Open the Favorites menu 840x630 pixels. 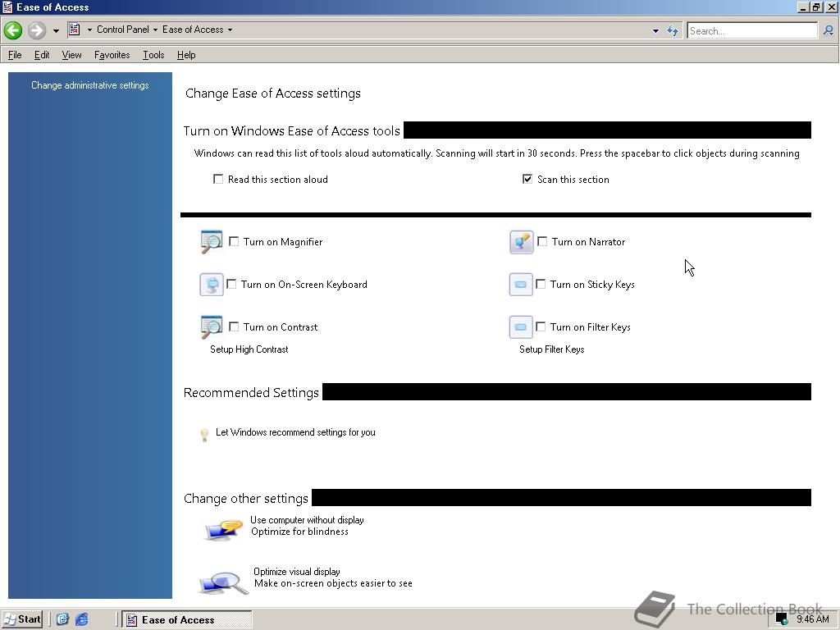112,55
